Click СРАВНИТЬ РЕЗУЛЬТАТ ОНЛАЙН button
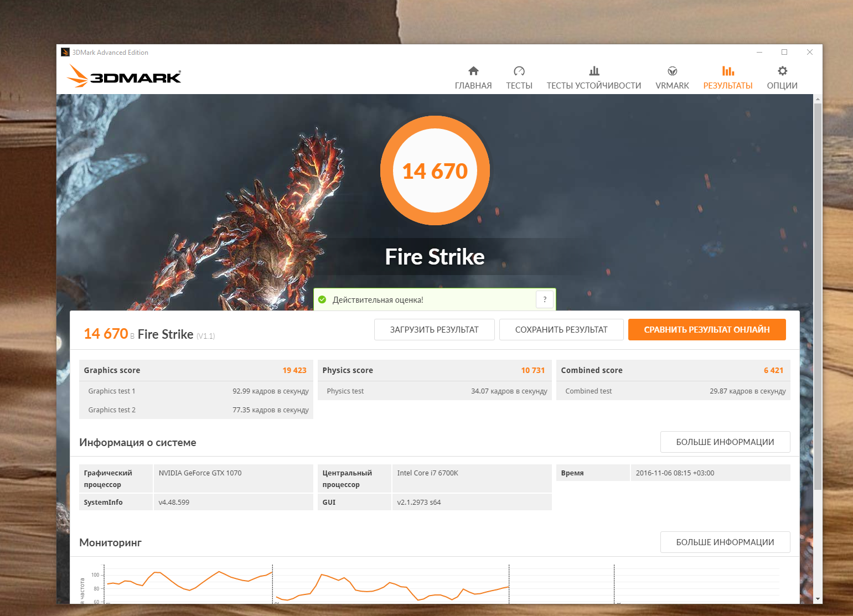 707,329
